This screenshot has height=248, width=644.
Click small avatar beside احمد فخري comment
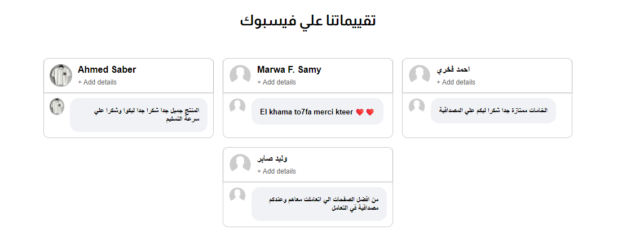(417, 107)
